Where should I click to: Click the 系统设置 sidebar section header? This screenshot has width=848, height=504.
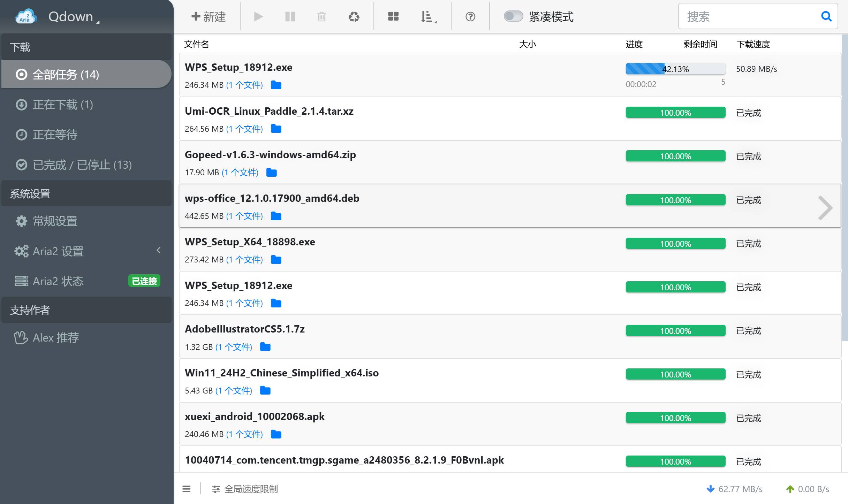[x=86, y=193]
